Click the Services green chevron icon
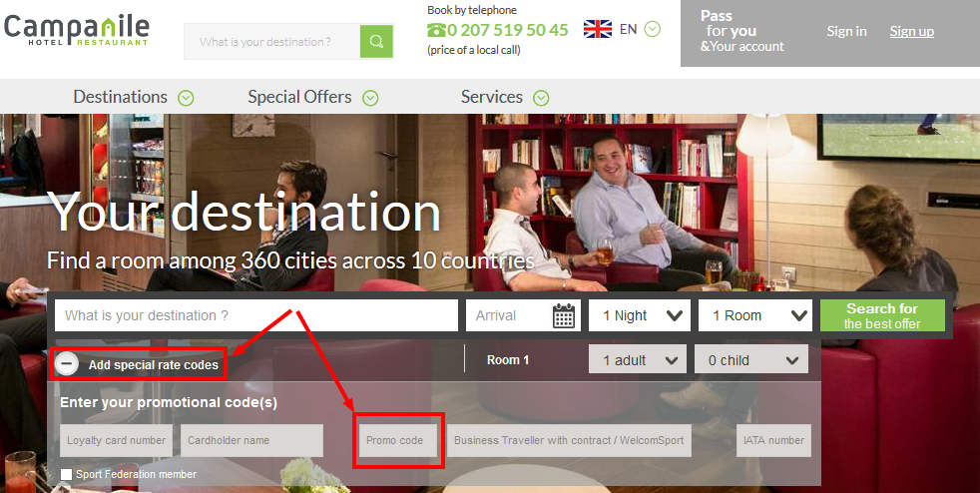 click(x=541, y=98)
